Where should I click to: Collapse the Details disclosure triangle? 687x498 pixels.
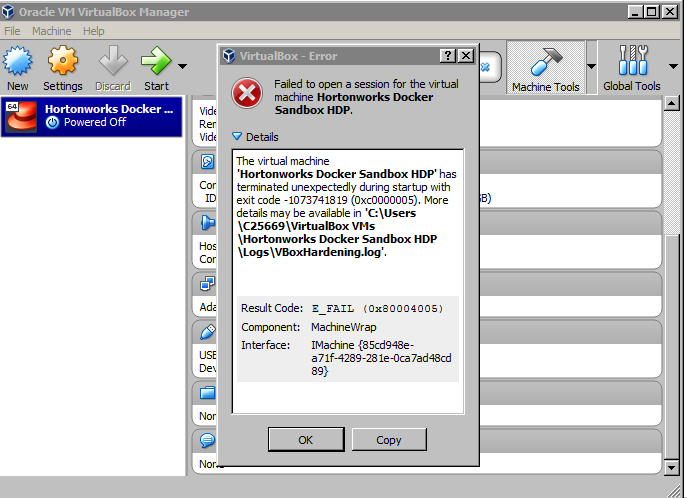click(x=237, y=137)
